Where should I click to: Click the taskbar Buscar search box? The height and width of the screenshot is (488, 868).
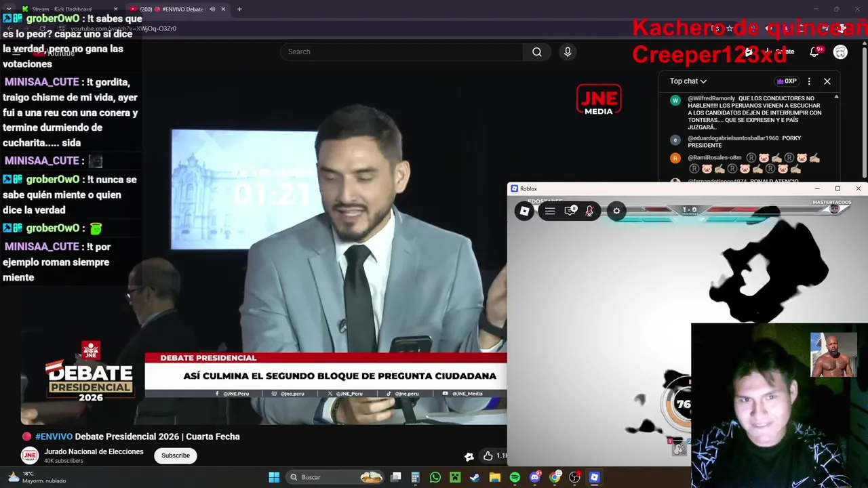click(335, 477)
